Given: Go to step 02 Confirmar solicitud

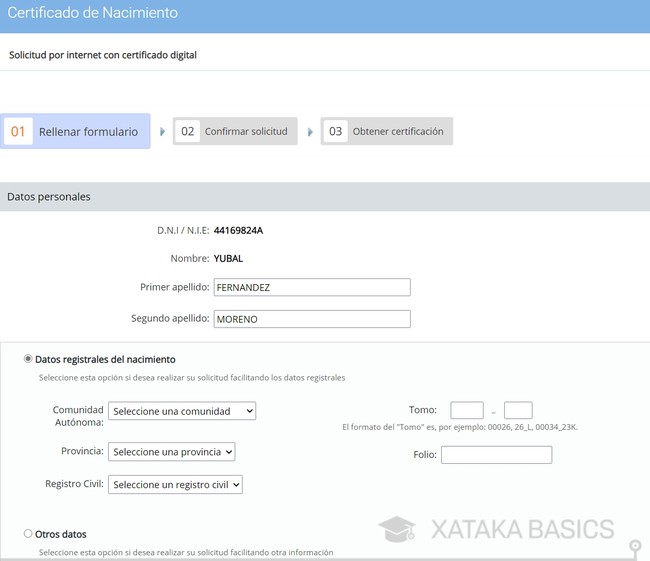Looking at the screenshot, I should tap(235, 131).
